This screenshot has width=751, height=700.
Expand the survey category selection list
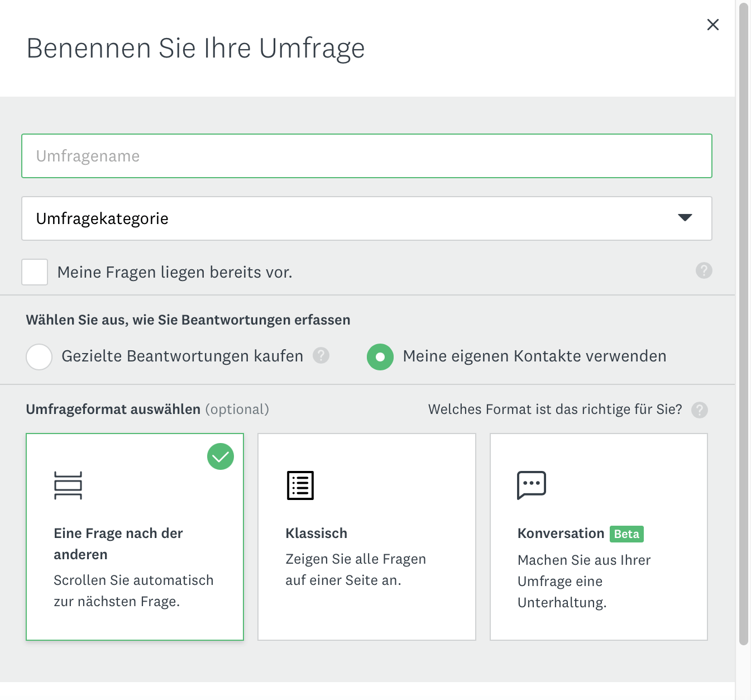click(367, 218)
